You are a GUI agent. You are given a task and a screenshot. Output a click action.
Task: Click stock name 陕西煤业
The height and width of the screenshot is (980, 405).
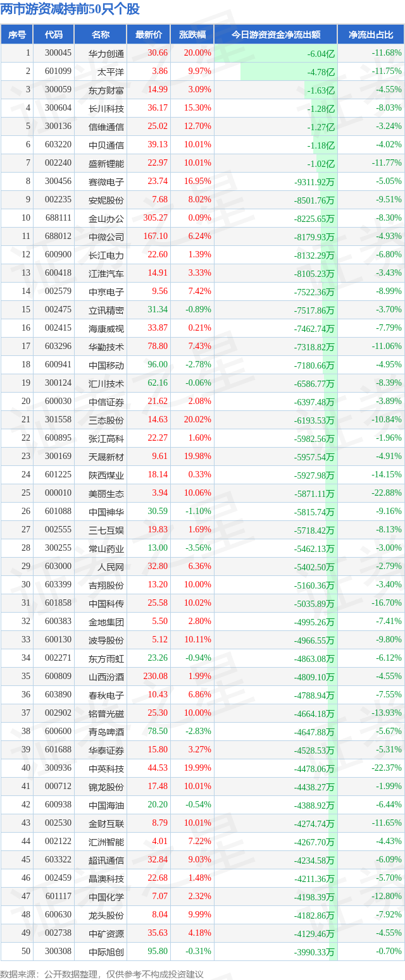click(107, 475)
